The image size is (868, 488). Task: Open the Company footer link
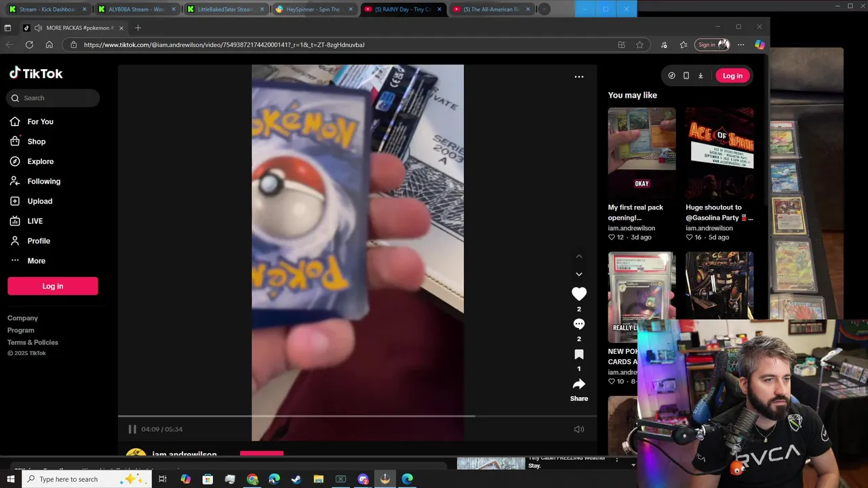coord(22,318)
